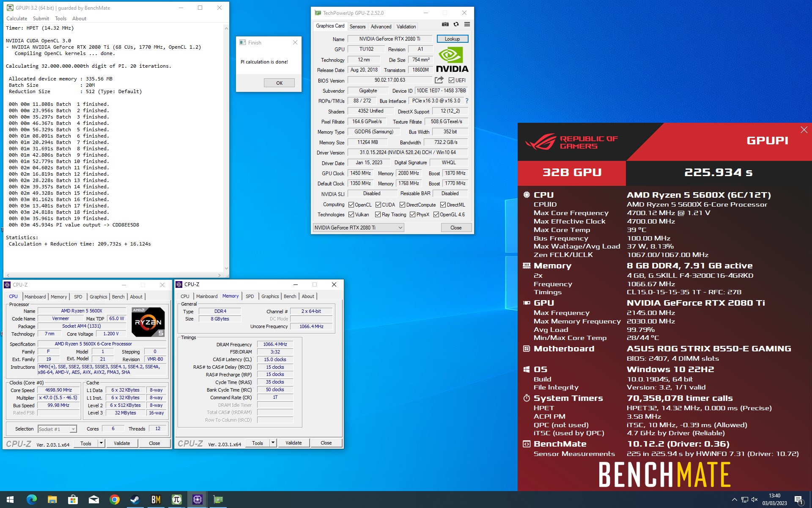Click the GPUPI horizontal scrollbar
This screenshot has height=508, width=812.
point(114,275)
